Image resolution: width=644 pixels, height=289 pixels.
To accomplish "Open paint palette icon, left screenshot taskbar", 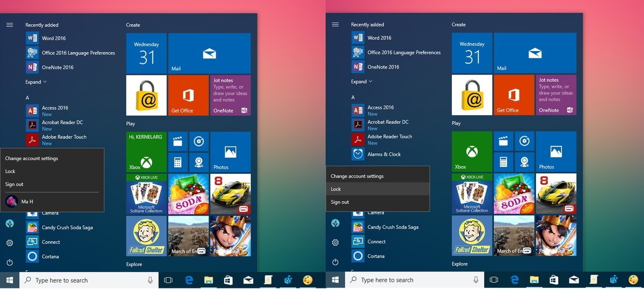I will (308, 280).
